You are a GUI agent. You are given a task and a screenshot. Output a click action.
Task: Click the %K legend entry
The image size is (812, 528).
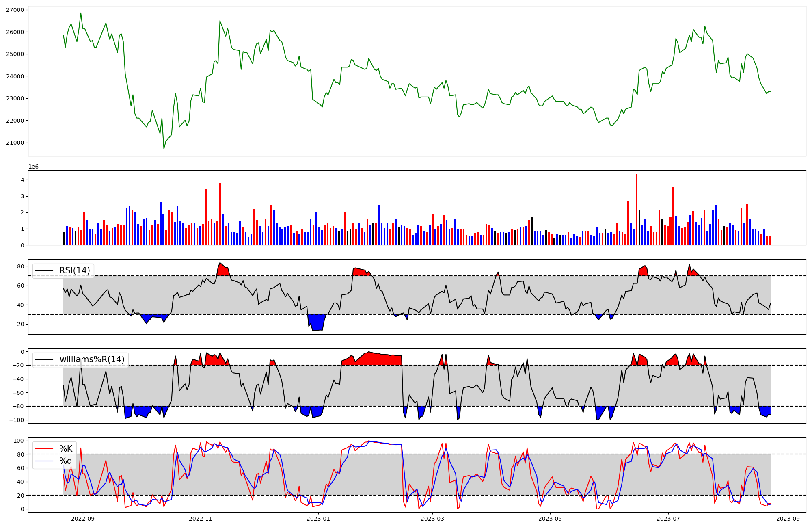coord(66,448)
